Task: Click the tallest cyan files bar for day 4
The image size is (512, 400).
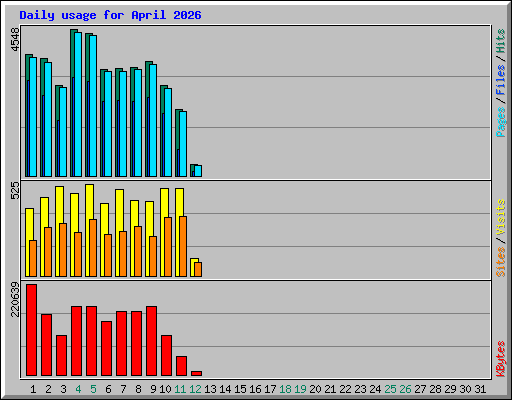Action: click(78, 104)
